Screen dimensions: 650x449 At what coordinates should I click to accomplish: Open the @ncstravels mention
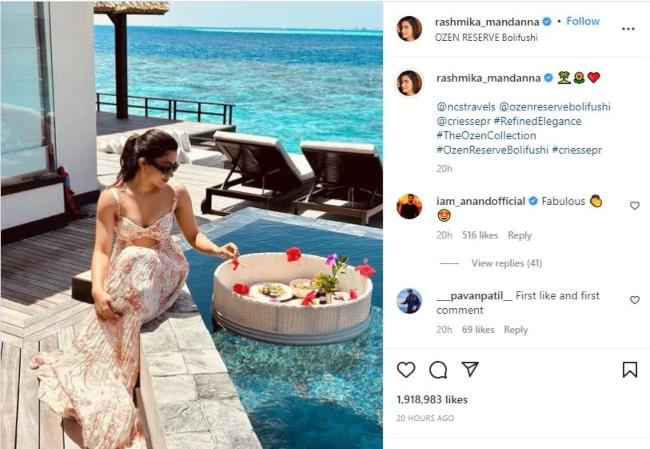coord(466,107)
